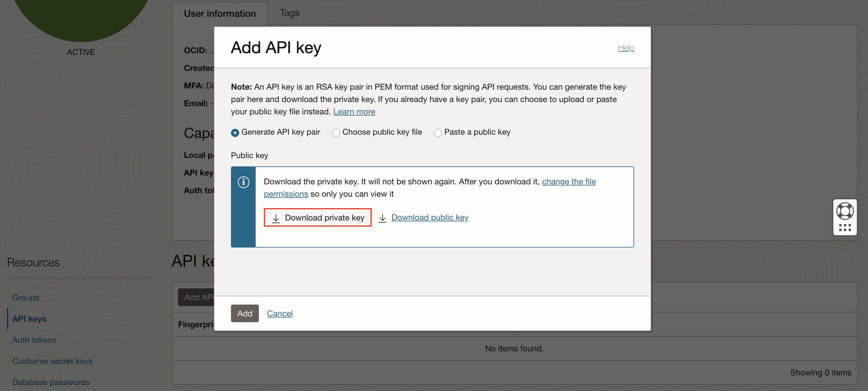The width and height of the screenshot is (868, 391).
Task: Open Help from the Add API key dialog
Action: (x=626, y=48)
